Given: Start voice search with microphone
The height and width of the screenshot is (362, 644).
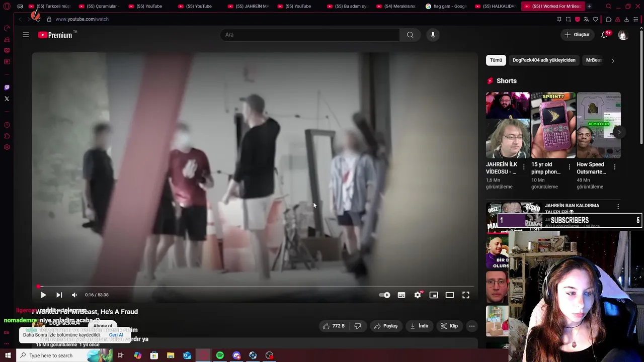Looking at the screenshot, I should (x=433, y=35).
